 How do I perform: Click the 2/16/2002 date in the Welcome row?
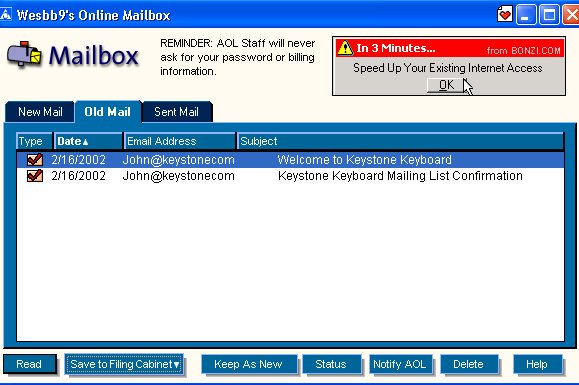coord(79,160)
